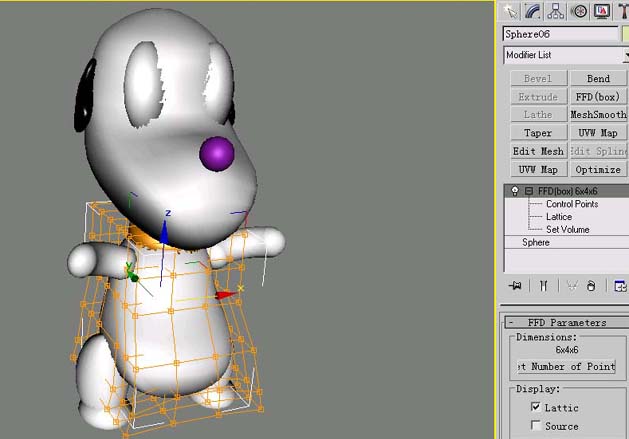This screenshot has width=629, height=439.
Task: Click Make Unique icon
Action: tap(572, 286)
